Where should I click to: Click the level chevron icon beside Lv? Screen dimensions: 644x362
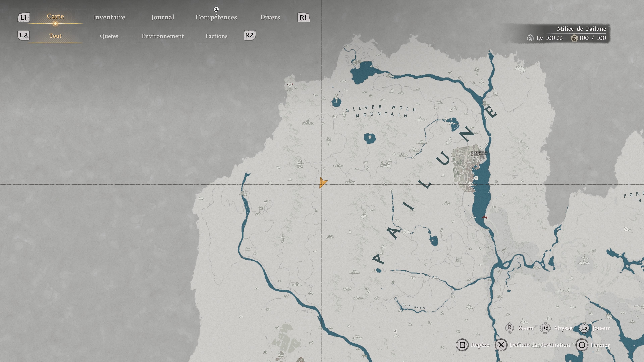point(530,38)
